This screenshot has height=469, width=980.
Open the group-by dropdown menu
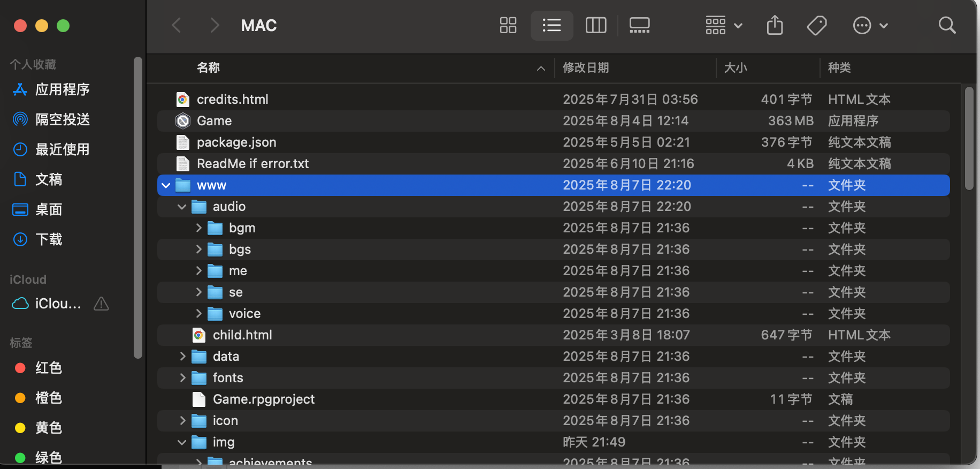click(724, 25)
